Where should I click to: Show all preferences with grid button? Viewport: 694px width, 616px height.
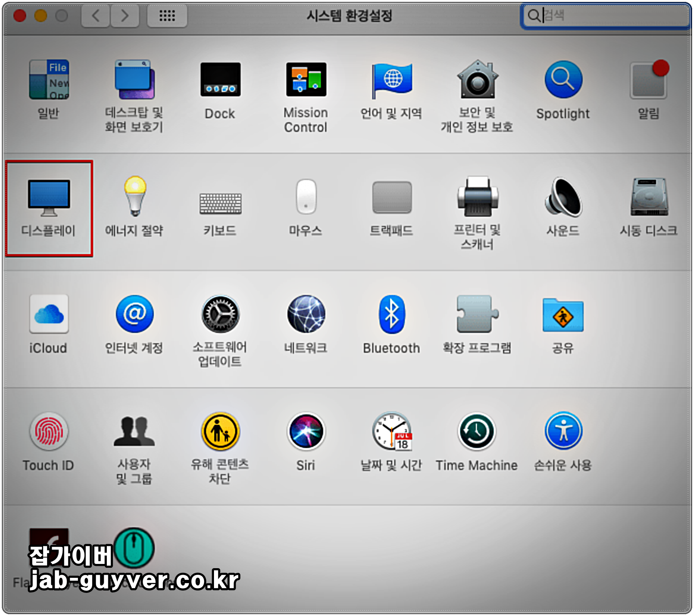[x=167, y=16]
